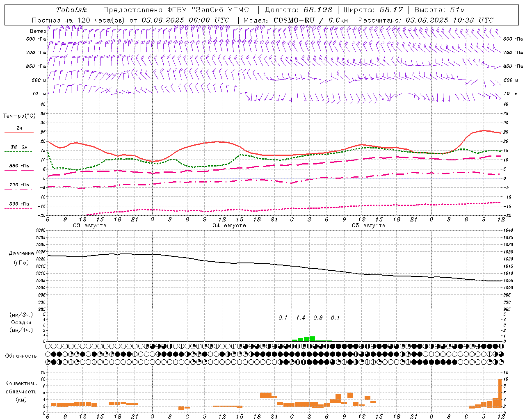Click the Tobolsk station title
525x420 pixels.
click(72, 10)
